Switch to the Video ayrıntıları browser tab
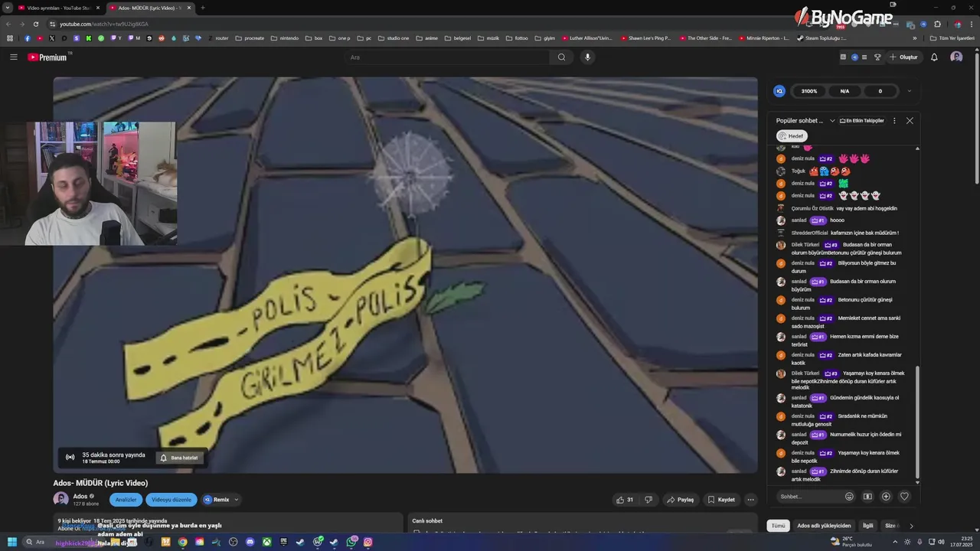The image size is (980, 551). point(58,8)
